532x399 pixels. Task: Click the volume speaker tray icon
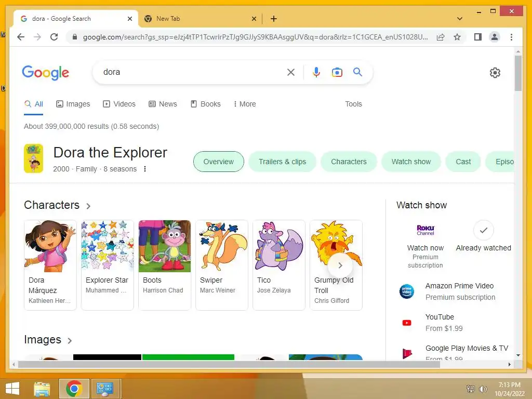[483, 389]
